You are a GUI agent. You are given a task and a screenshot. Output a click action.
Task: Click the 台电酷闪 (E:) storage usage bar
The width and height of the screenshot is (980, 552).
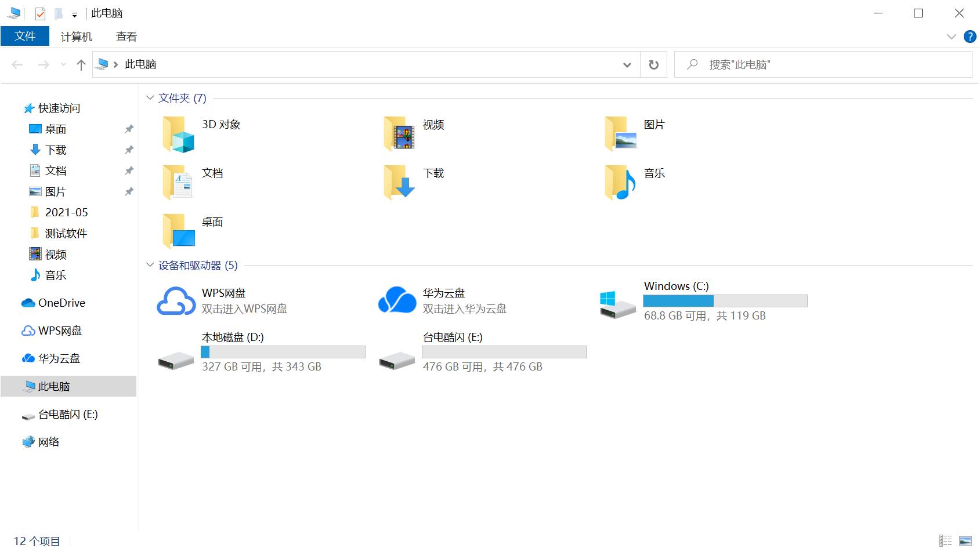point(504,352)
